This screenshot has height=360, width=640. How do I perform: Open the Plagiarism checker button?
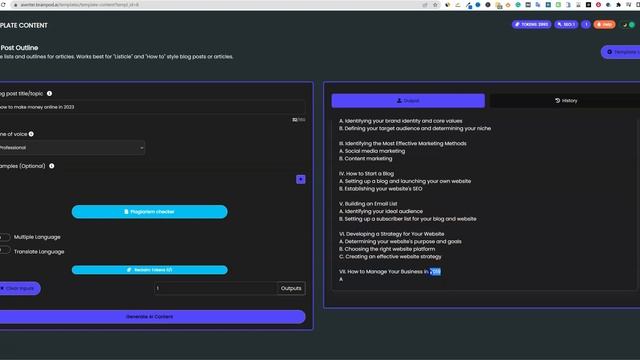(x=149, y=212)
